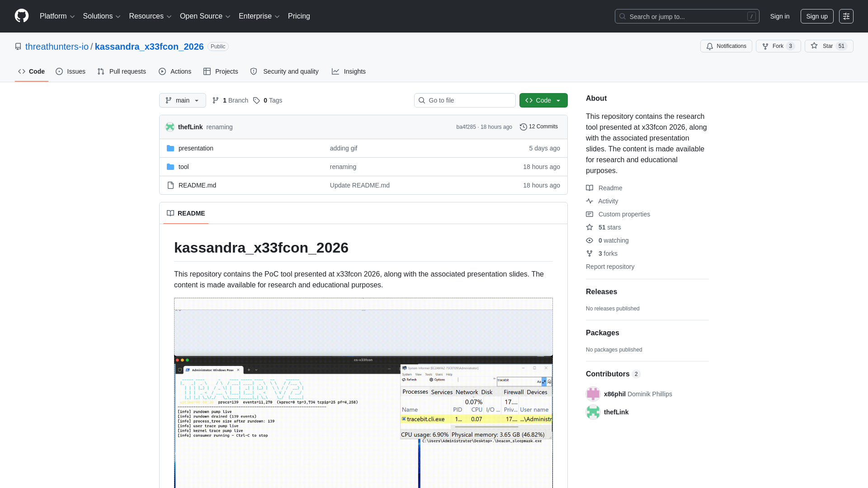868x488 pixels.
Task: Click the Sign up button
Action: 817,16
